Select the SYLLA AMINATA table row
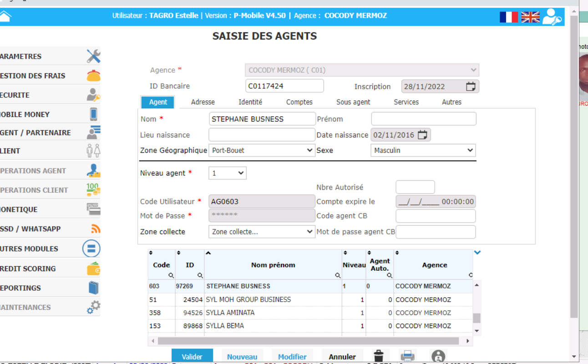 [273, 313]
